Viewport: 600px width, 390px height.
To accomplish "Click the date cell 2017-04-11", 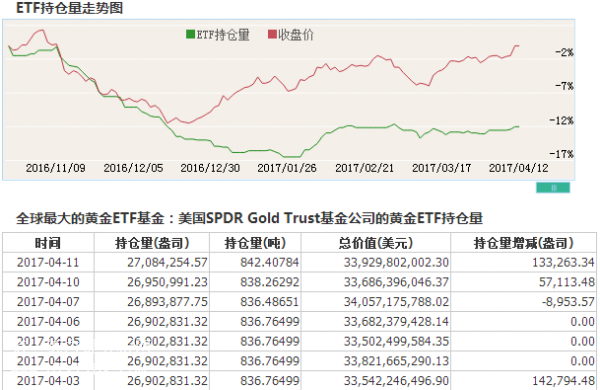I will coord(48,263).
